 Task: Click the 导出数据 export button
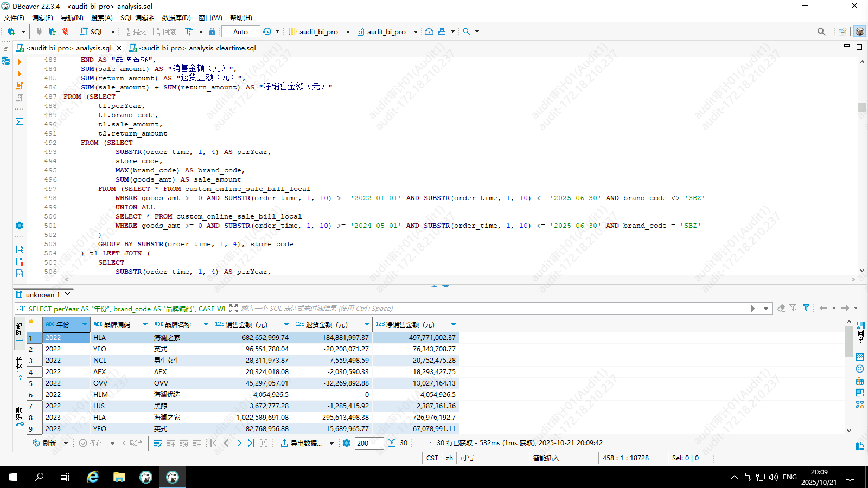click(x=301, y=443)
